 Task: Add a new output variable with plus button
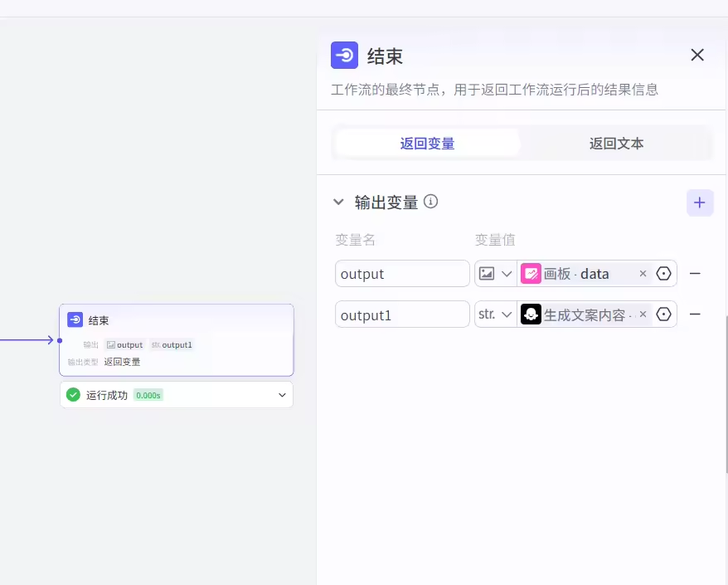point(700,202)
